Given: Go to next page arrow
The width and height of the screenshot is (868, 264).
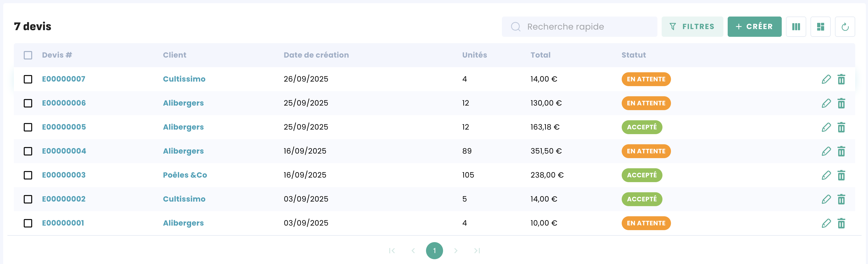Looking at the screenshot, I should [456, 250].
